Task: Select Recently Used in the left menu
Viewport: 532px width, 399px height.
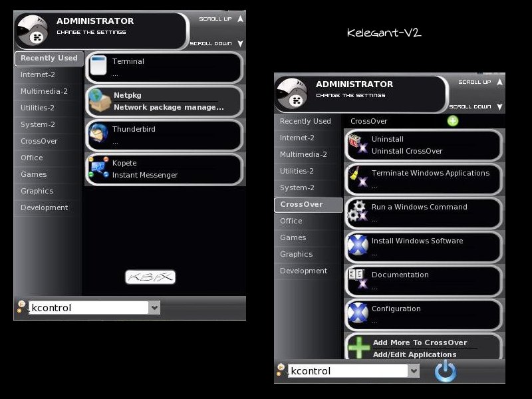Action: point(49,59)
